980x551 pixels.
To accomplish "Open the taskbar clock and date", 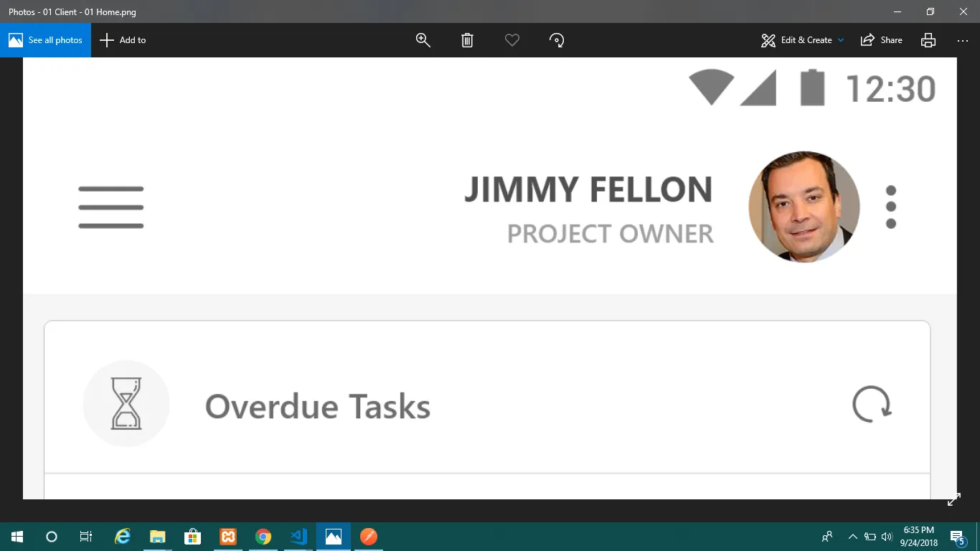I will tap(918, 537).
